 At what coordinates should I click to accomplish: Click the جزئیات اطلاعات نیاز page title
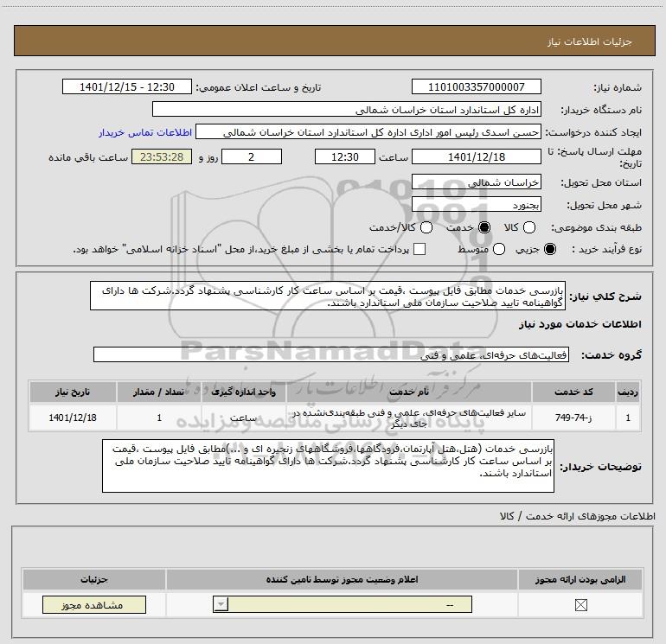(589, 41)
